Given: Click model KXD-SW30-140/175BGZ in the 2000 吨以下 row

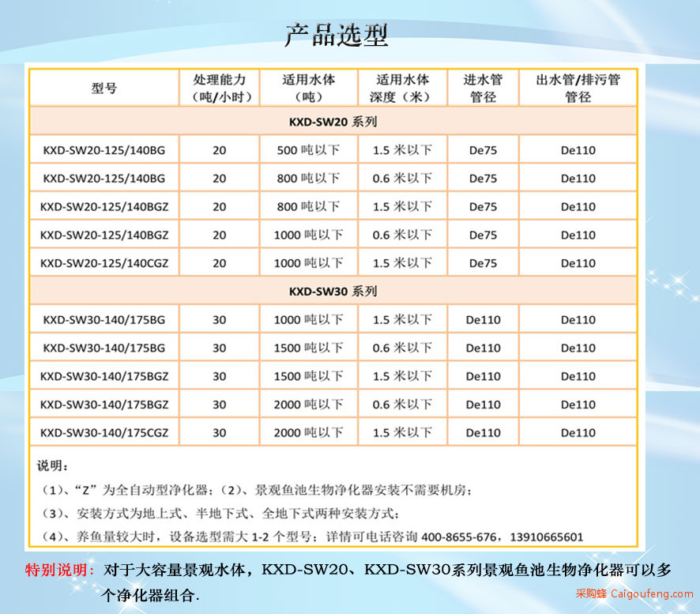Looking at the screenshot, I should click(104, 405).
